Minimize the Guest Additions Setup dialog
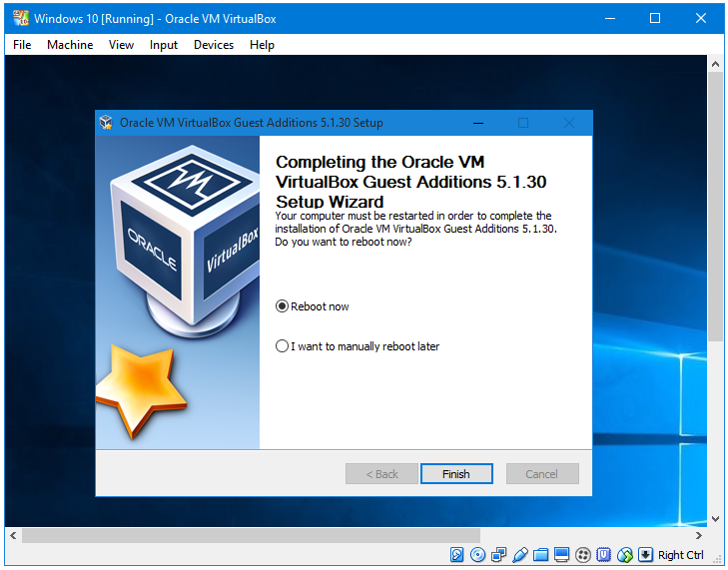This screenshot has height=570, width=728. pos(478,123)
